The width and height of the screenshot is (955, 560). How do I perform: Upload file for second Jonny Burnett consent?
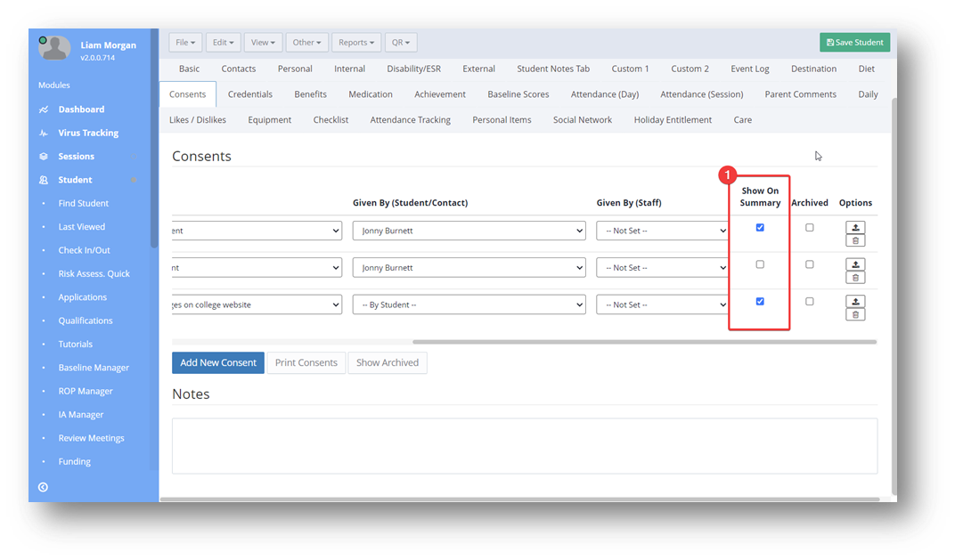[855, 264]
